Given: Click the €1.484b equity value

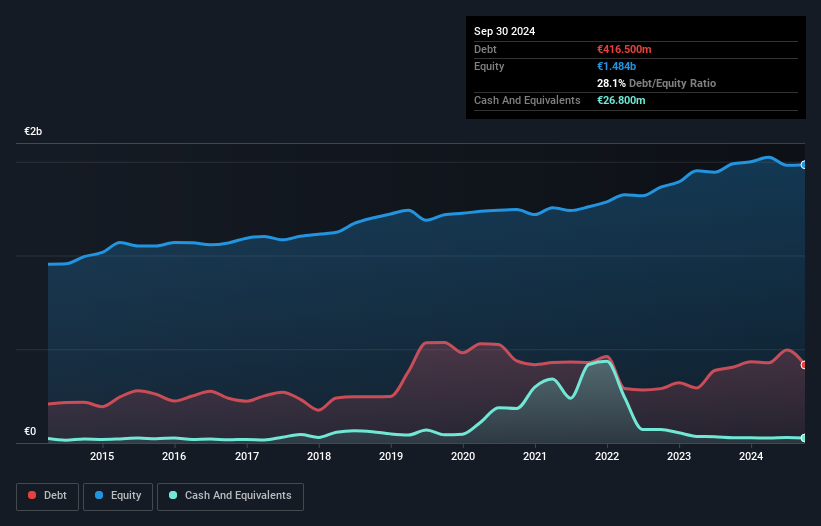Looking at the screenshot, I should (x=616, y=66).
